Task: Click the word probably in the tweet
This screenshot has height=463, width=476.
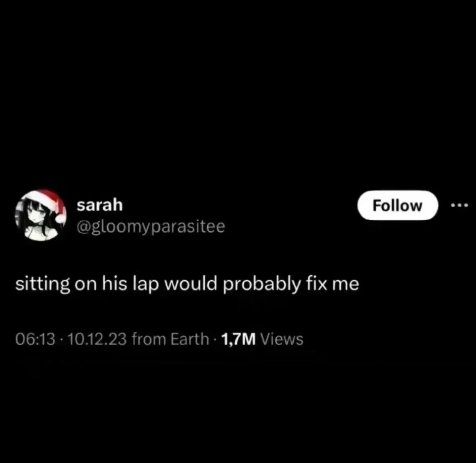Action: coord(262,285)
